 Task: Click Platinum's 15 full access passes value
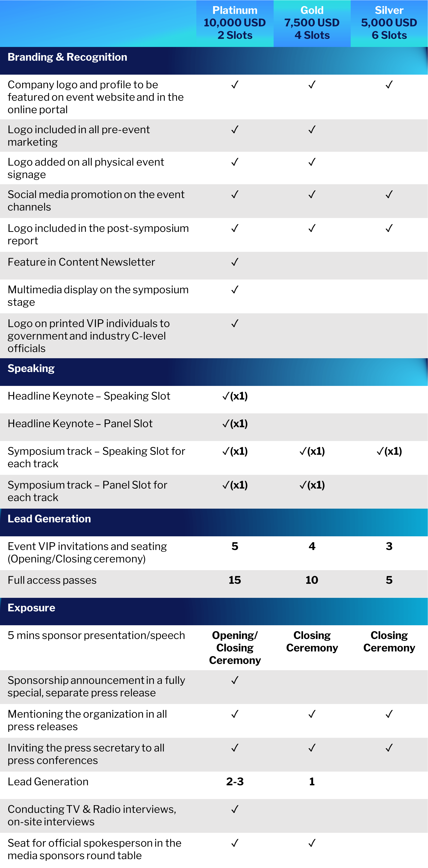coord(235,580)
